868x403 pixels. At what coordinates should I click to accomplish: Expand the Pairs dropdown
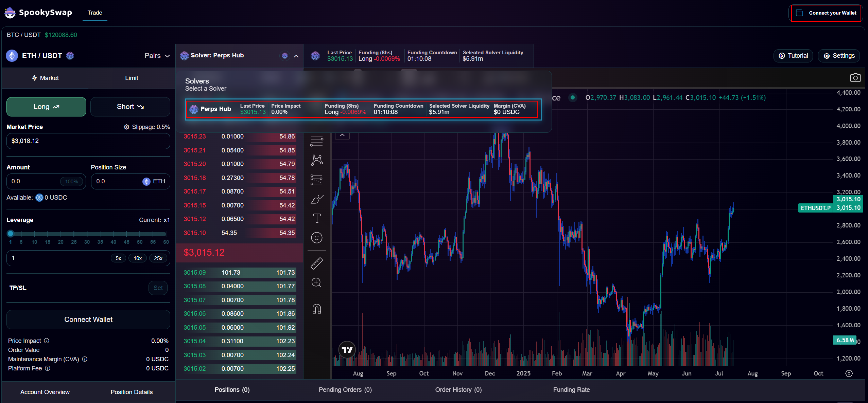point(157,56)
